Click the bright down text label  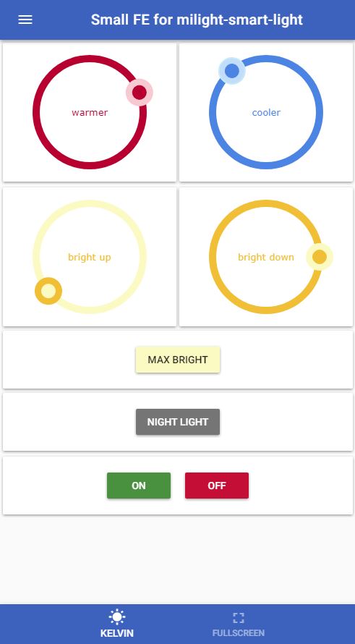pyautogui.click(x=266, y=258)
